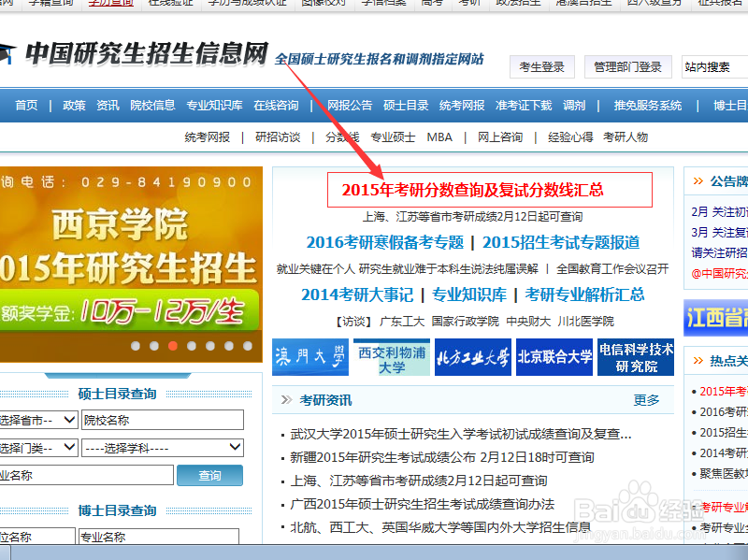
Task: Open the 江西省 banner on the right
Action: (x=715, y=318)
